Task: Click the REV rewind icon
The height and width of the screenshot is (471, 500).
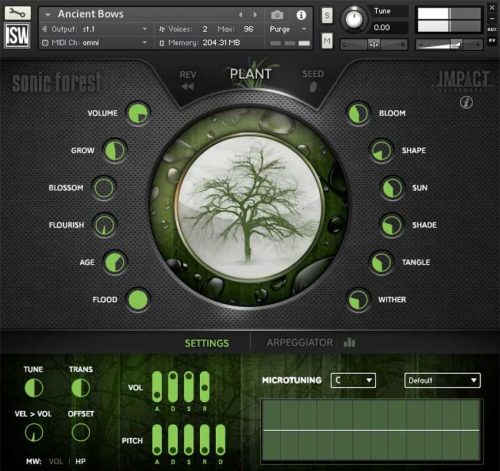Action: (x=188, y=87)
